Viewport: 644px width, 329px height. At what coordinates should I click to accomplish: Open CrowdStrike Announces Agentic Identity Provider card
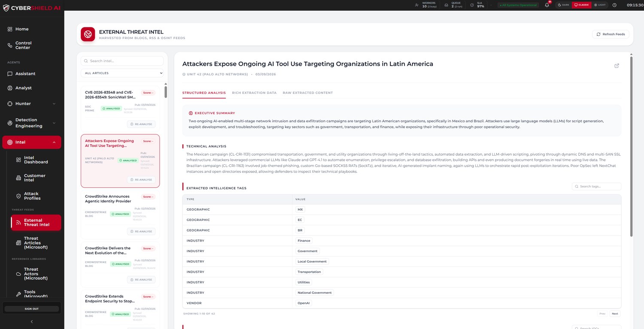[x=120, y=214]
